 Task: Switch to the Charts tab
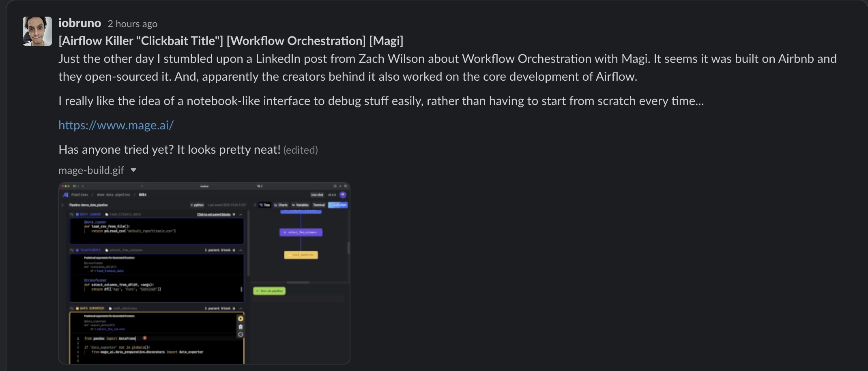coord(281,205)
